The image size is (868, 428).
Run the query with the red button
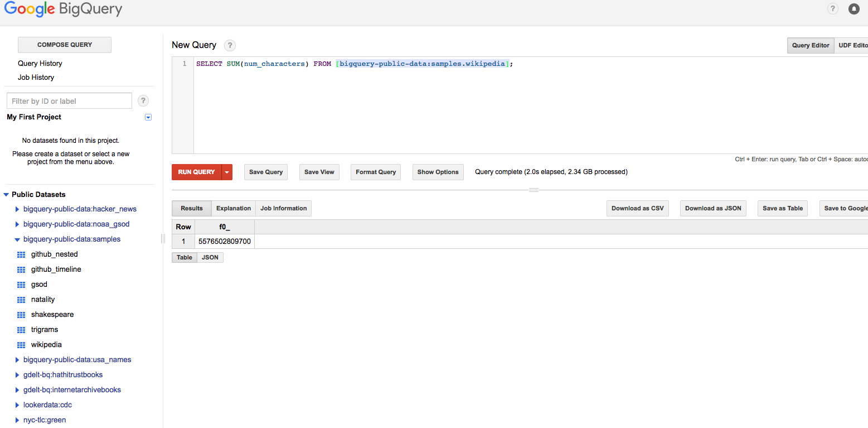197,172
